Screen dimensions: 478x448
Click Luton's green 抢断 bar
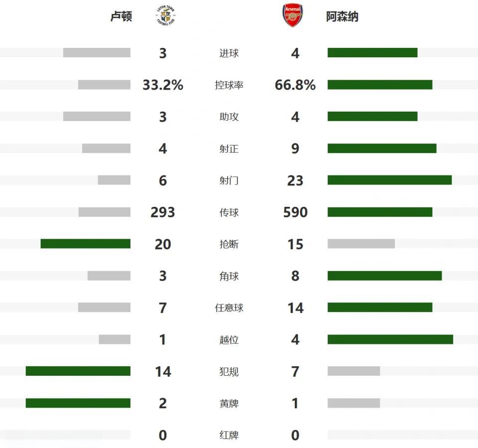86,244
